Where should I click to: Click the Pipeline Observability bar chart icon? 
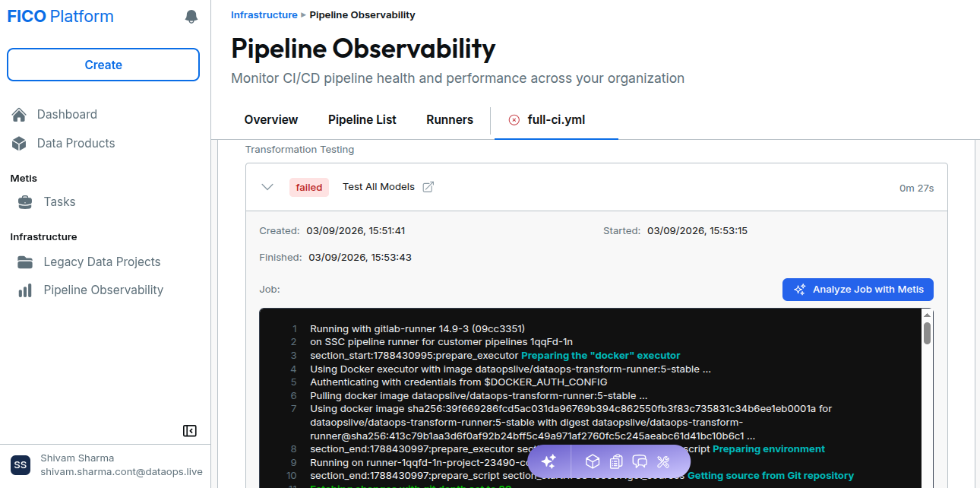click(x=25, y=290)
